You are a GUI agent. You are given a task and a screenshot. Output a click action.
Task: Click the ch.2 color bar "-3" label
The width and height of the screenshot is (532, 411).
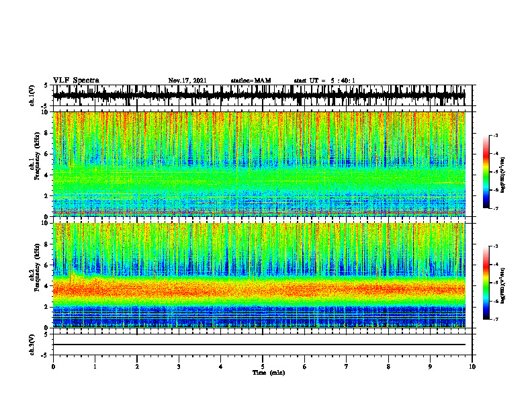(x=496, y=246)
